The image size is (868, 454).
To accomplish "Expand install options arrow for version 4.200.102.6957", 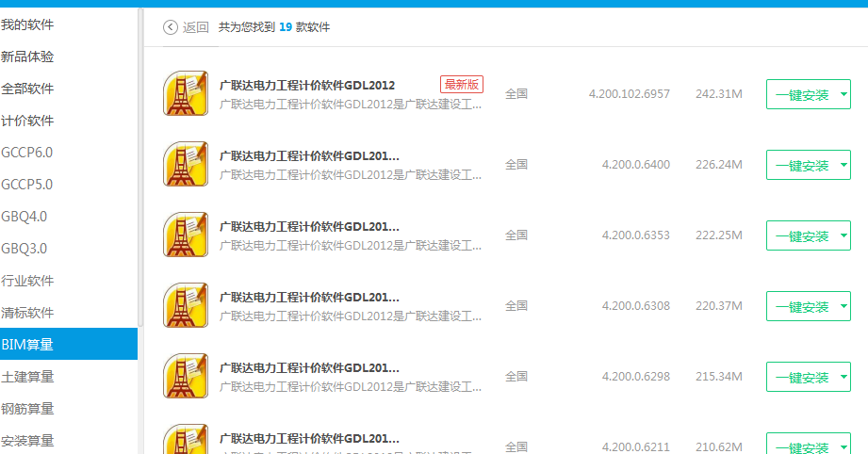I will tap(843, 94).
